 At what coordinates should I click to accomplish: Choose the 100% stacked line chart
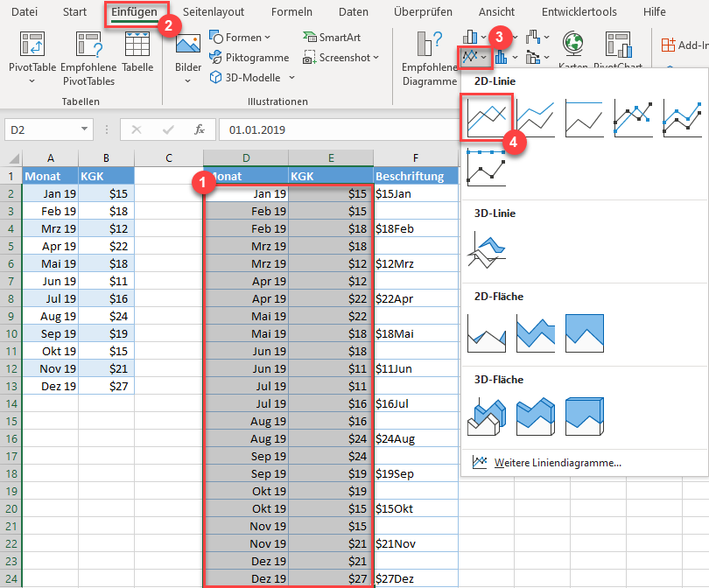(x=584, y=118)
